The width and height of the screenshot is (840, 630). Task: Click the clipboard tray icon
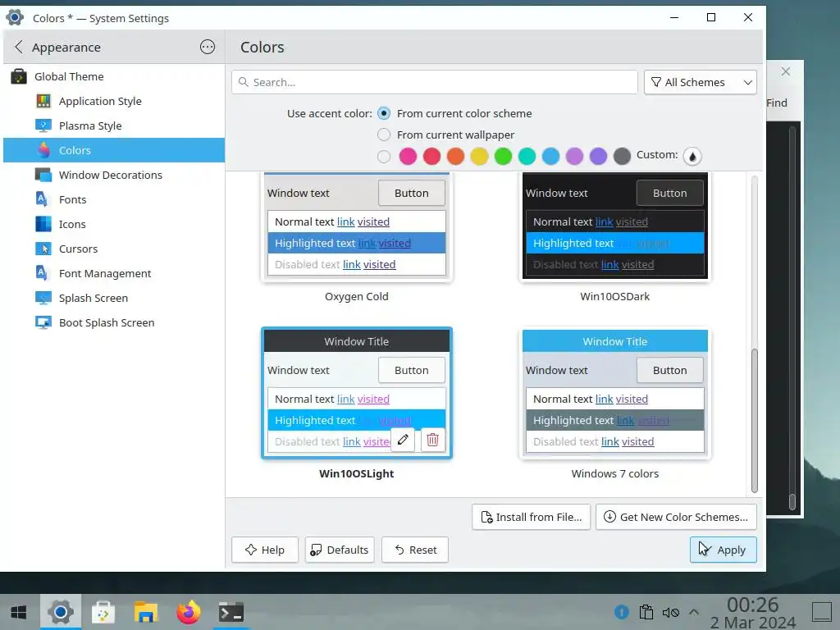pos(646,612)
